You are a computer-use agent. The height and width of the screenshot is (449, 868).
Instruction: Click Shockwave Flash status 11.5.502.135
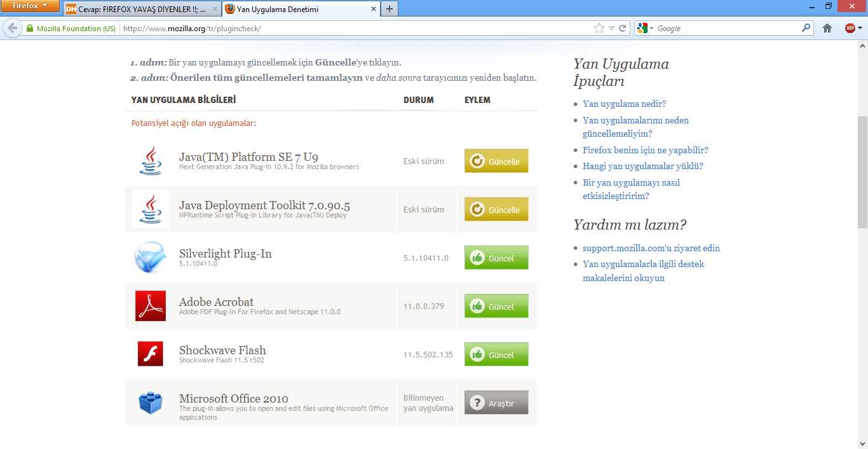(428, 355)
